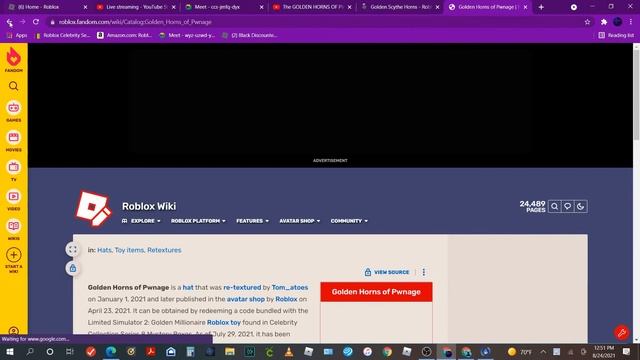Toggle dark theme with the moon icon
The height and width of the screenshot is (360, 640).
(580, 207)
